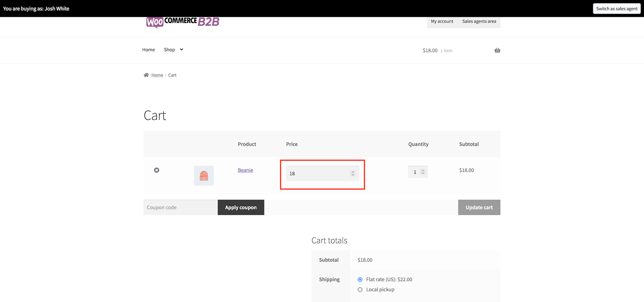Image resolution: width=644 pixels, height=302 pixels.
Task: Open the shopping basket icon
Action: 497,50
